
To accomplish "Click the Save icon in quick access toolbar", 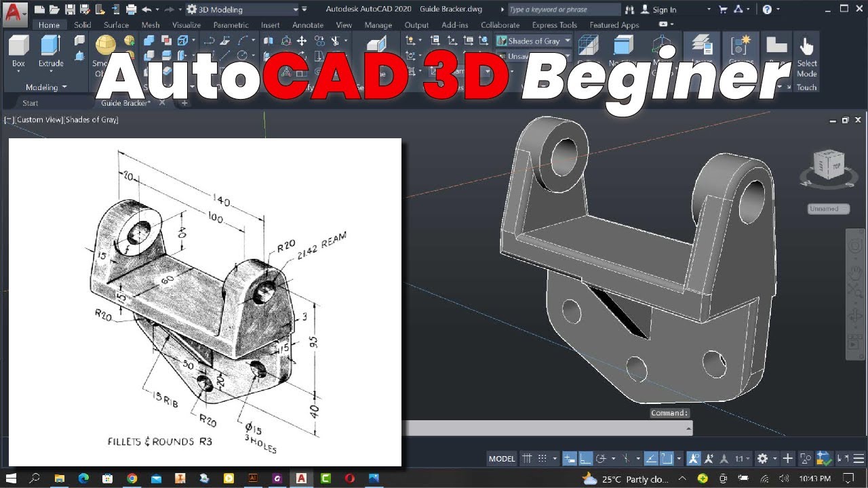I will click(70, 9).
